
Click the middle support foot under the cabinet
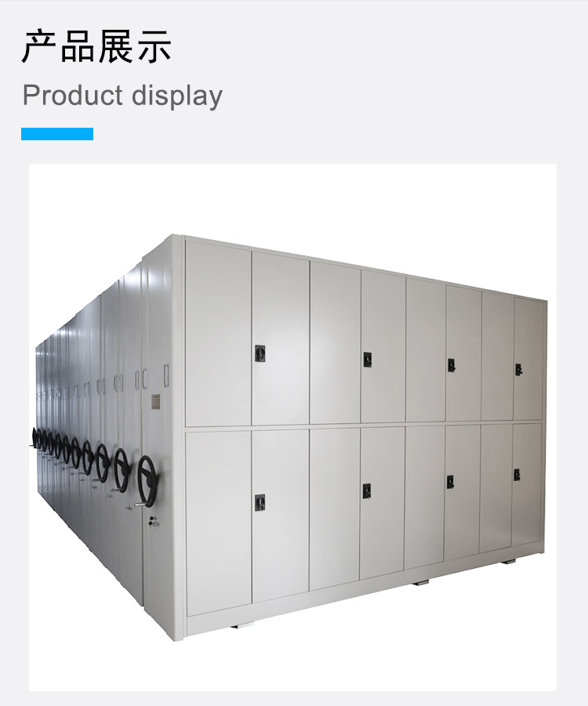[x=421, y=582]
